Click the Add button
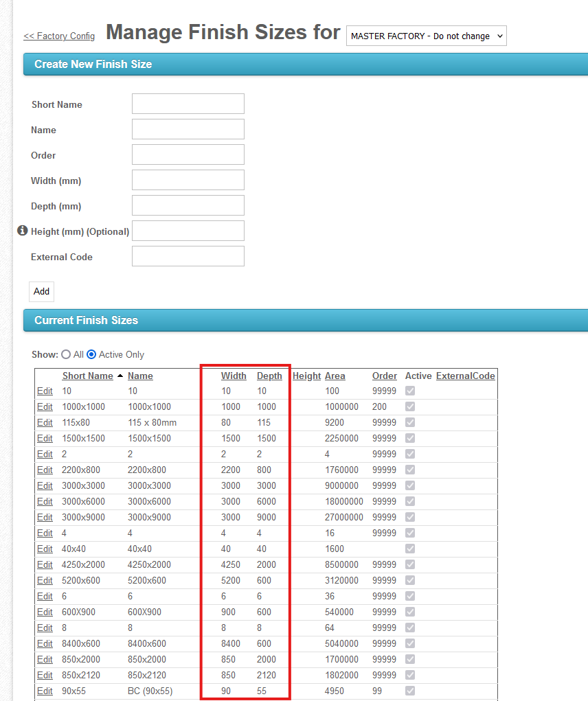This screenshot has height=701, width=588. coord(42,292)
